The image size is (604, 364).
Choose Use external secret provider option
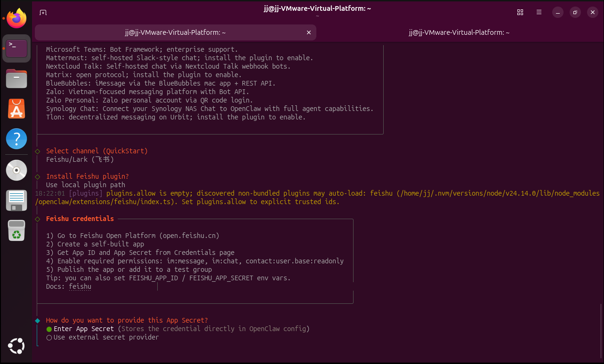105,337
